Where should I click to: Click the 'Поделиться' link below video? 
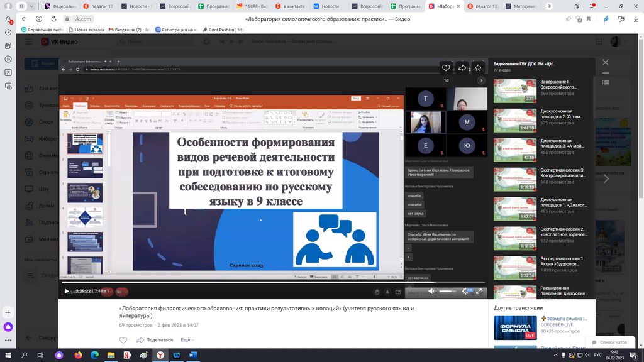tap(154, 340)
